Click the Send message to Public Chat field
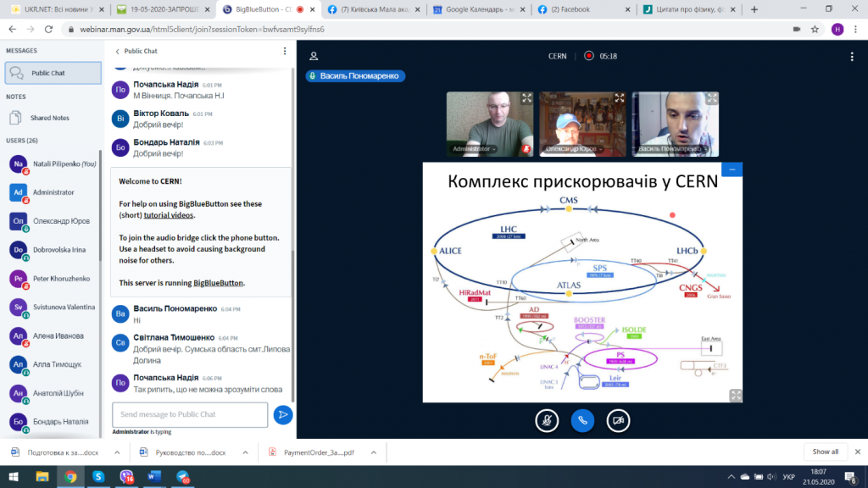 click(x=190, y=414)
